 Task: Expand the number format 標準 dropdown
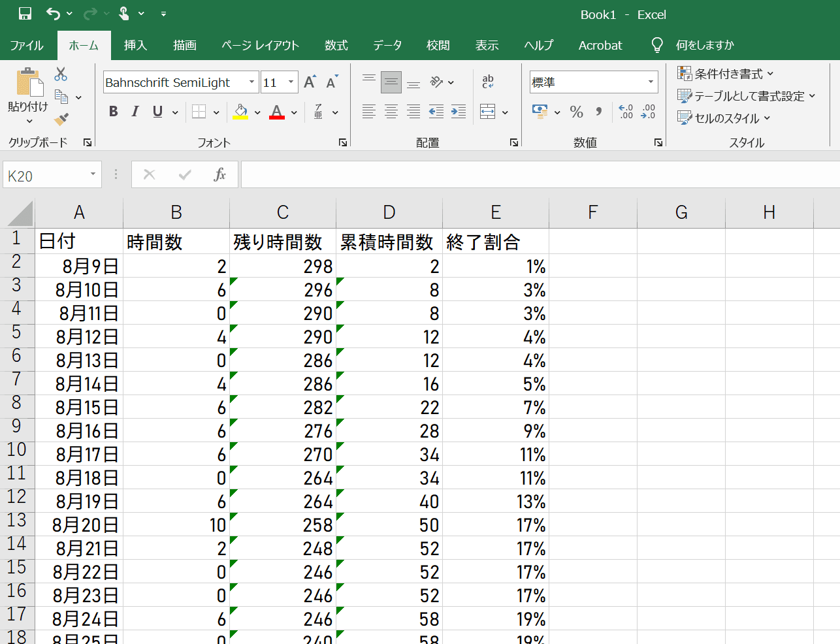pos(651,82)
